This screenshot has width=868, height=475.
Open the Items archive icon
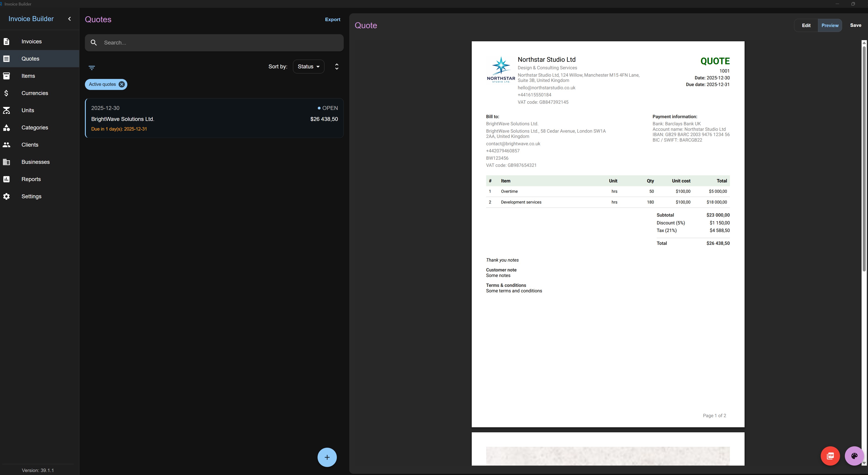click(6, 76)
